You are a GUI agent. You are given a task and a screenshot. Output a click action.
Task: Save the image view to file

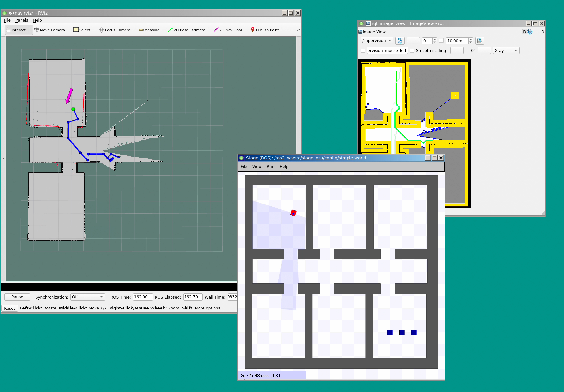480,41
